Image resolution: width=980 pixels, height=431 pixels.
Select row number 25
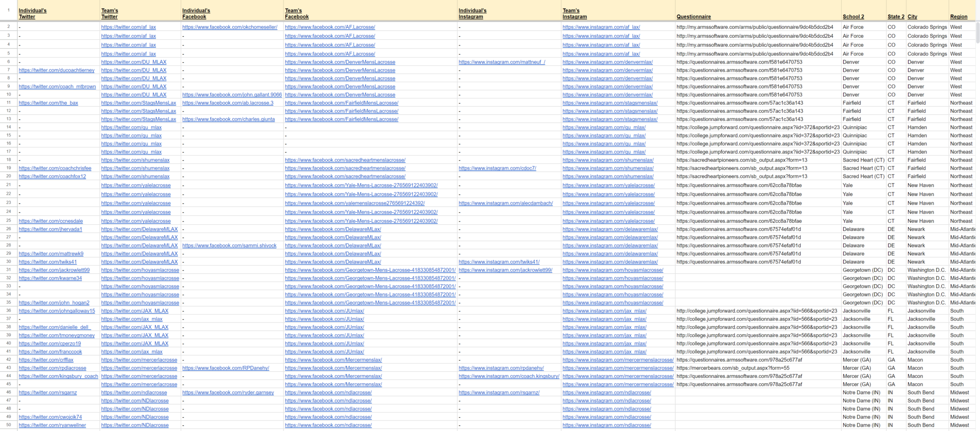(8, 221)
